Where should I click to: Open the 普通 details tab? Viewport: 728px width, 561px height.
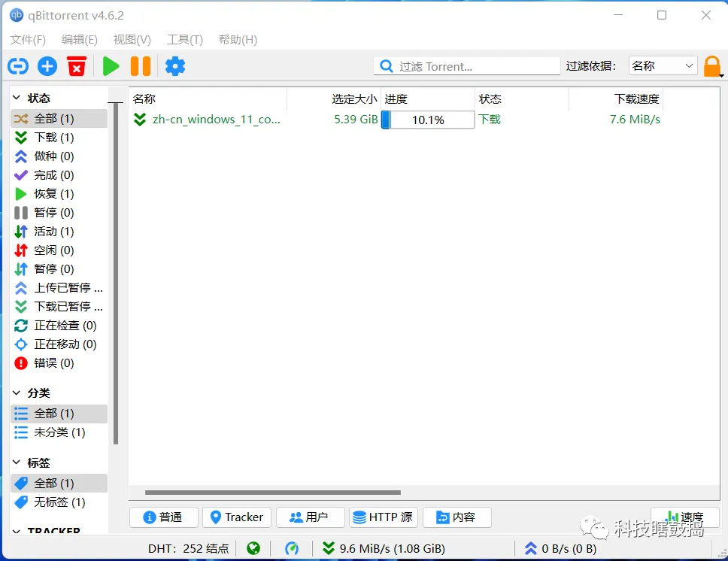163,517
